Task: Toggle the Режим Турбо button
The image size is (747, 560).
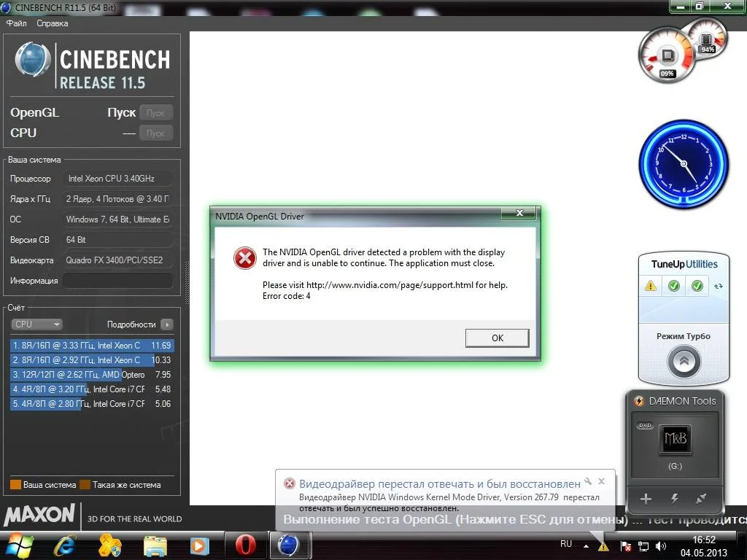Action: pos(684,362)
